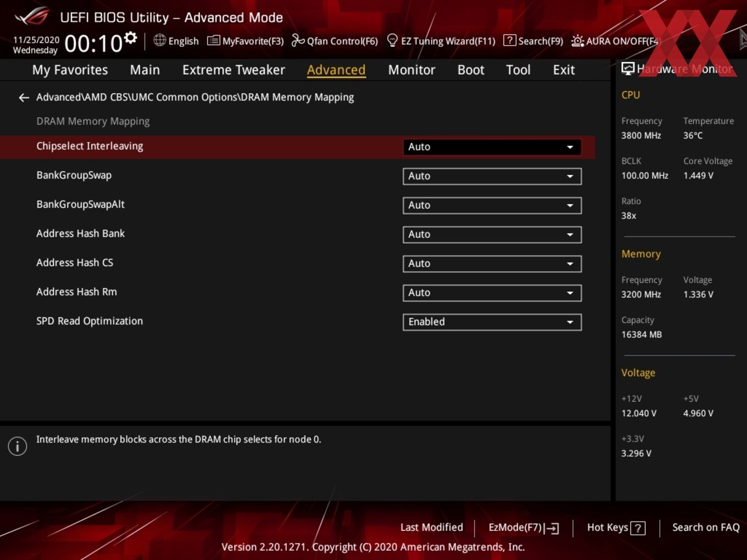Expand the Address Hash CS dropdown
Screen dimensions: 747x560
492,264
